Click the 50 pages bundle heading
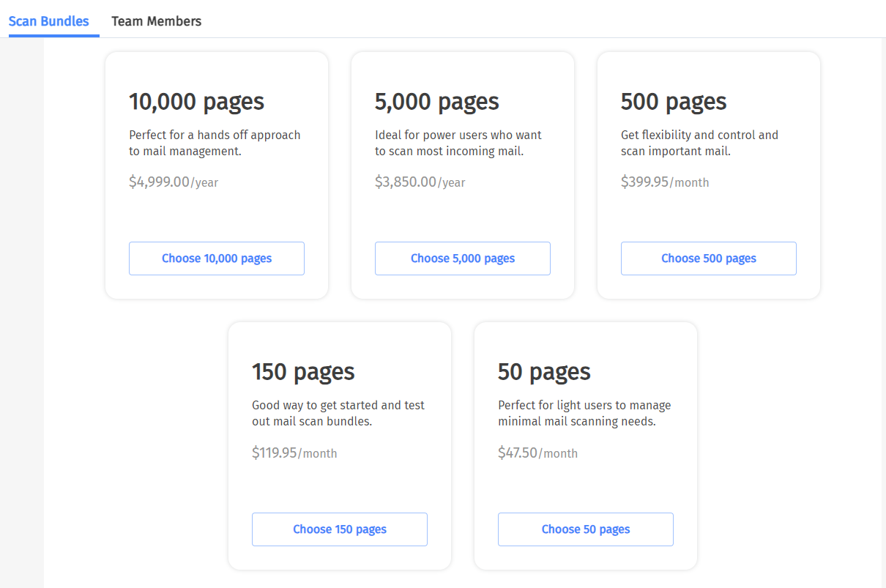Viewport: 886px width, 588px height. [543, 372]
